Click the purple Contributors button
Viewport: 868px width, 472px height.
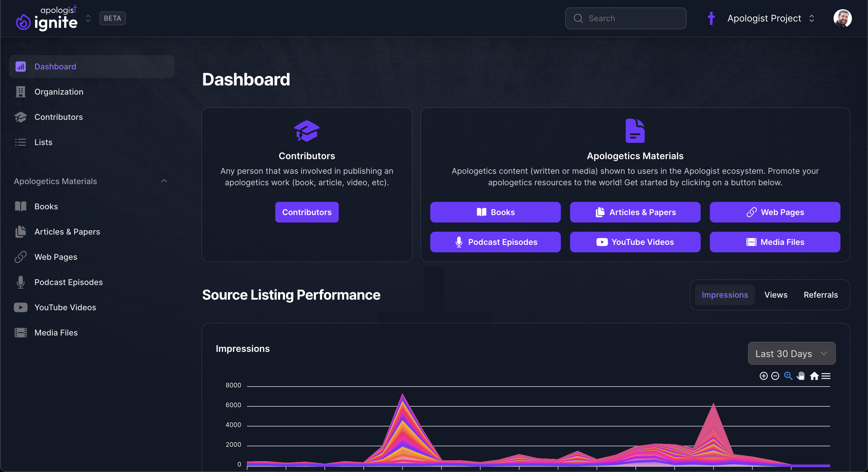307,212
